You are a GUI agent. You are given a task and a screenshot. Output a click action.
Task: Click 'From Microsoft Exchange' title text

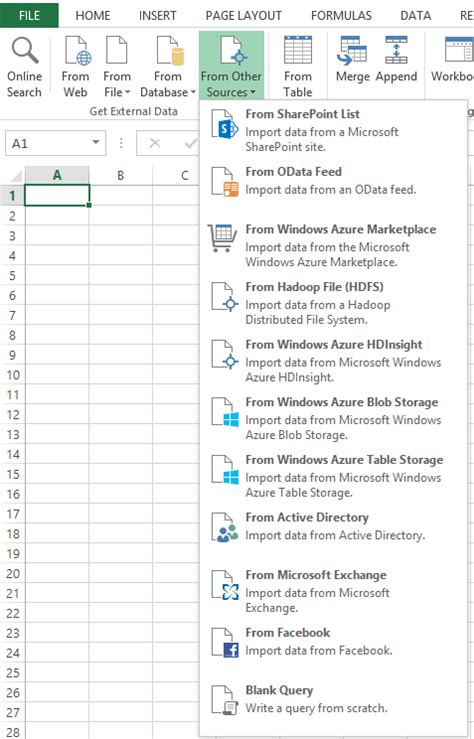pyautogui.click(x=316, y=575)
